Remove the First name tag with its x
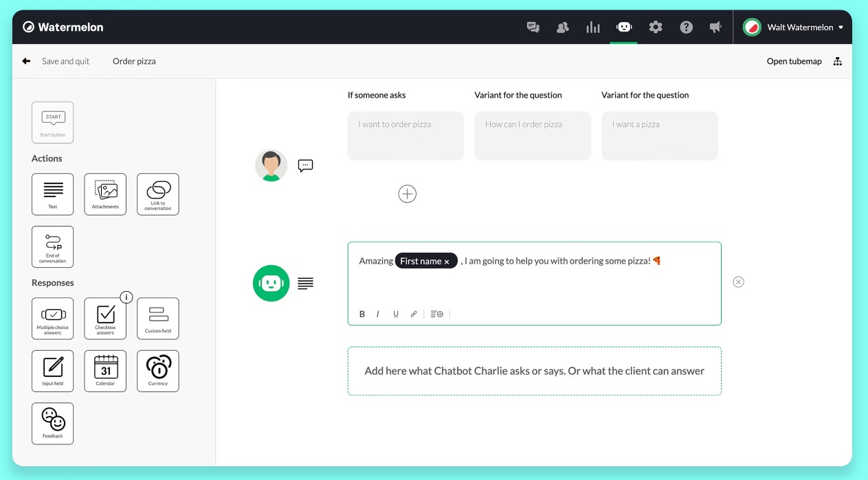The height and width of the screenshot is (480, 868). click(447, 262)
